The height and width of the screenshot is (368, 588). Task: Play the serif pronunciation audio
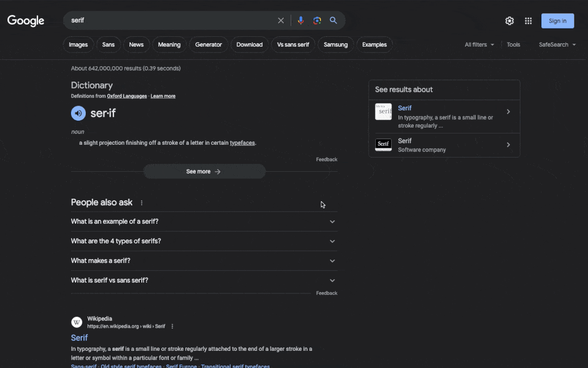78,113
